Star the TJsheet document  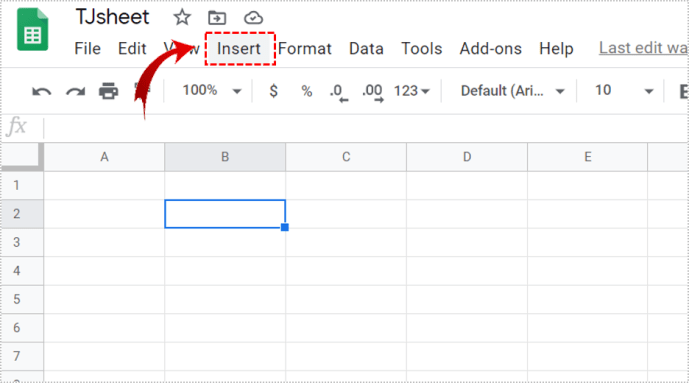click(181, 18)
